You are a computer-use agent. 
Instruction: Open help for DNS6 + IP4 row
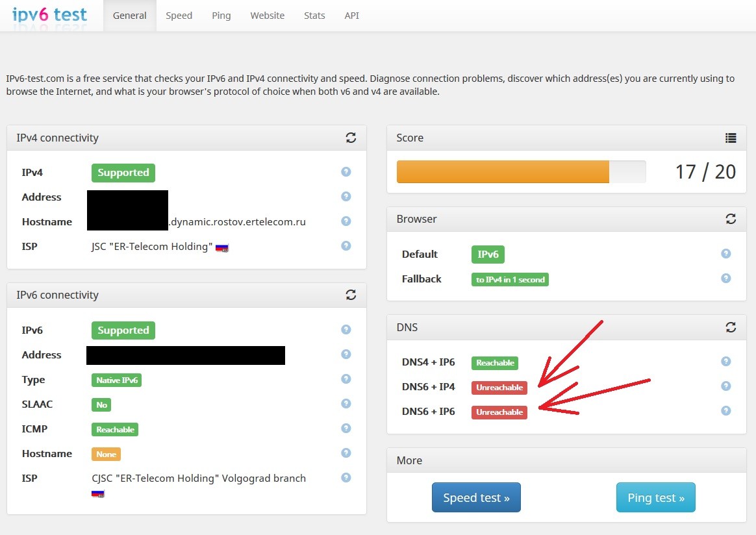coord(726,386)
